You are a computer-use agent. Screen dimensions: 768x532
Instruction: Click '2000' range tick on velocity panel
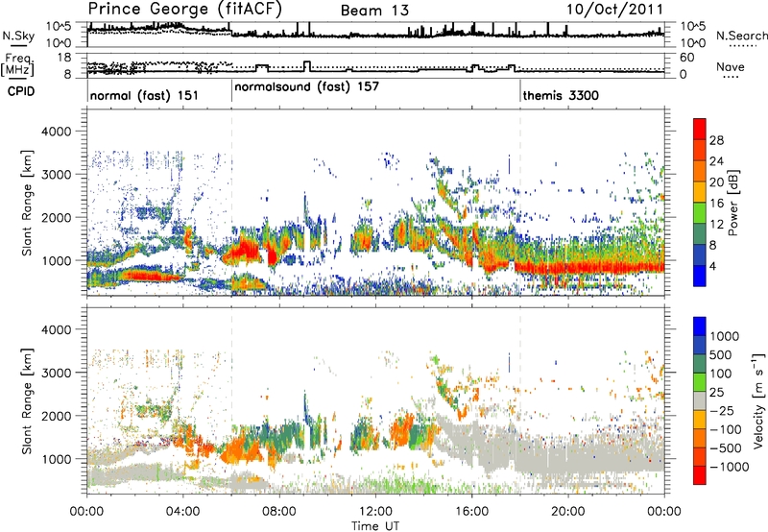[56, 416]
